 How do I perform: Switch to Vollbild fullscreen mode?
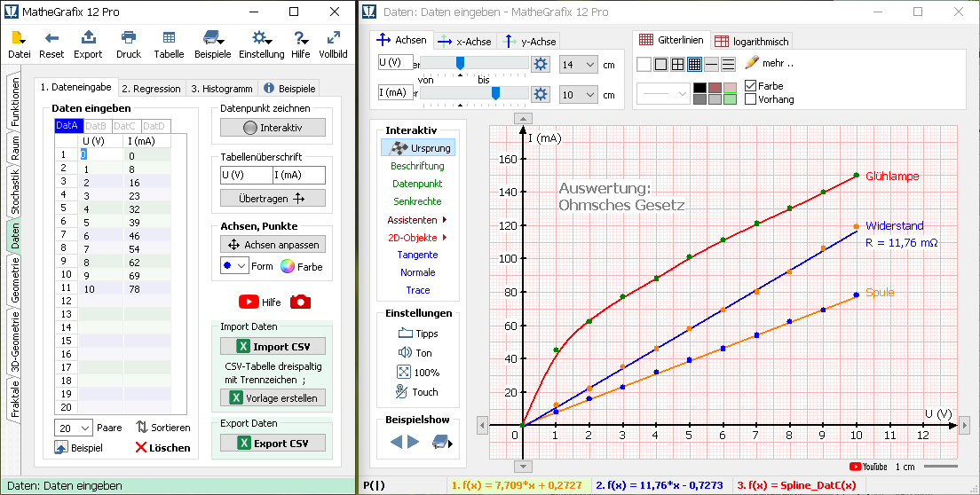[x=333, y=37]
